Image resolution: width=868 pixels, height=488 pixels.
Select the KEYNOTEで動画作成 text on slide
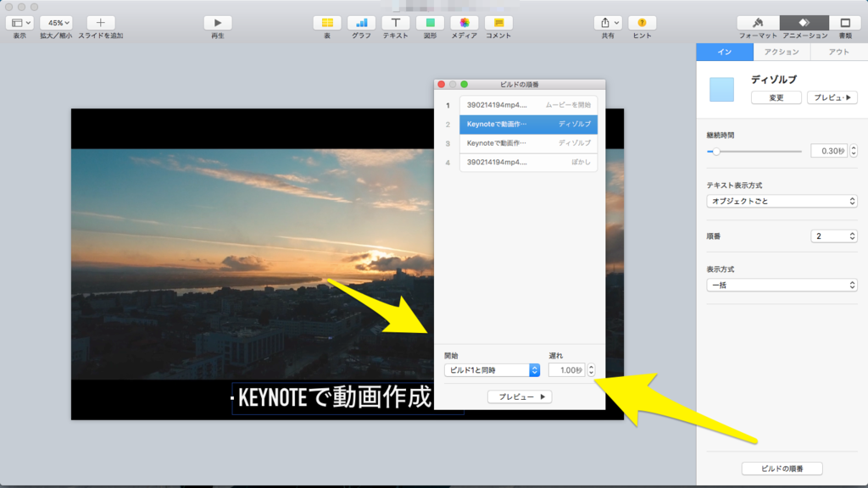pyautogui.click(x=334, y=397)
